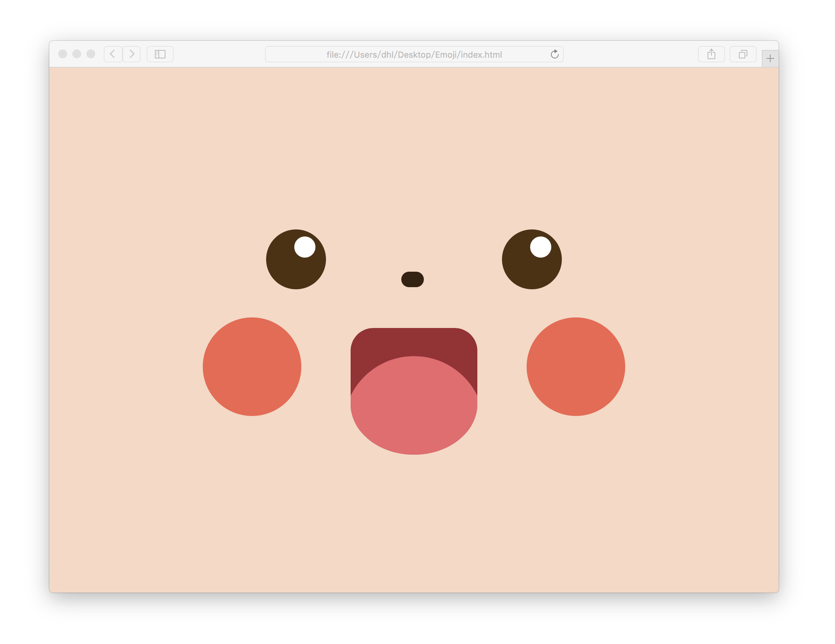Click the Safari share icon
The height and width of the screenshot is (644, 835).
711,54
